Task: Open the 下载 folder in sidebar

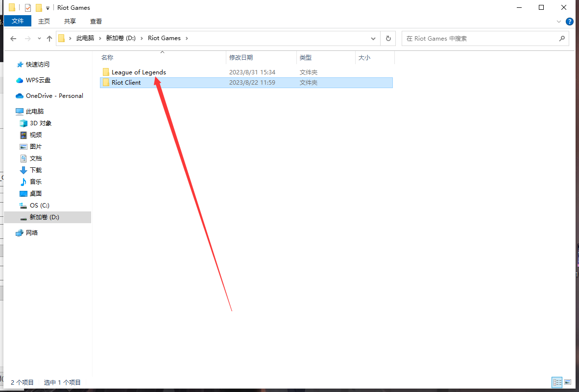Action: coord(36,170)
